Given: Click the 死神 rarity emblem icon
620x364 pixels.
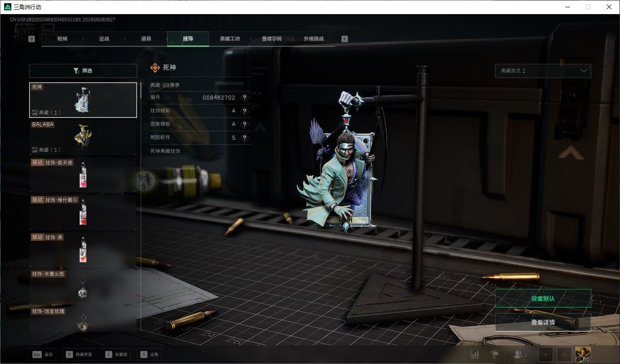Looking at the screenshot, I should pos(155,68).
